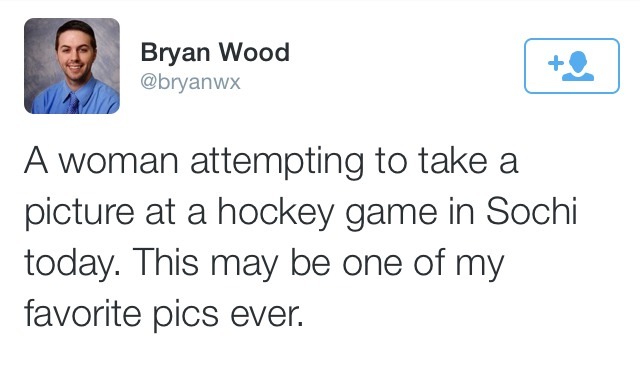The height and width of the screenshot is (368, 640).
Task: Click the first name Bryan
Action: pos(175,53)
